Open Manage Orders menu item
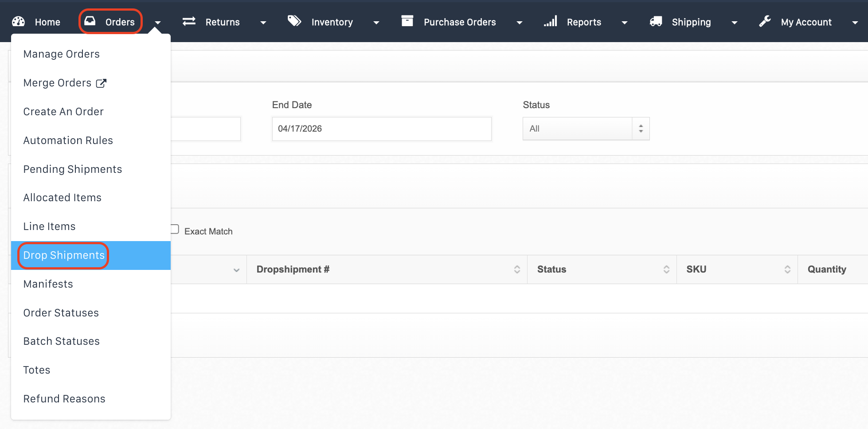Viewport: 868px width, 429px height. (x=61, y=54)
